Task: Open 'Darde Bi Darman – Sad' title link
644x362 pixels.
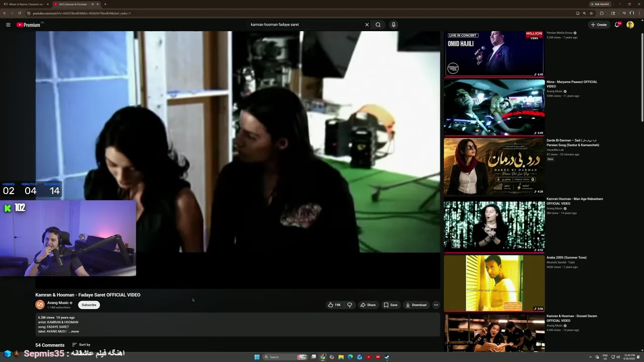Action: (x=573, y=143)
